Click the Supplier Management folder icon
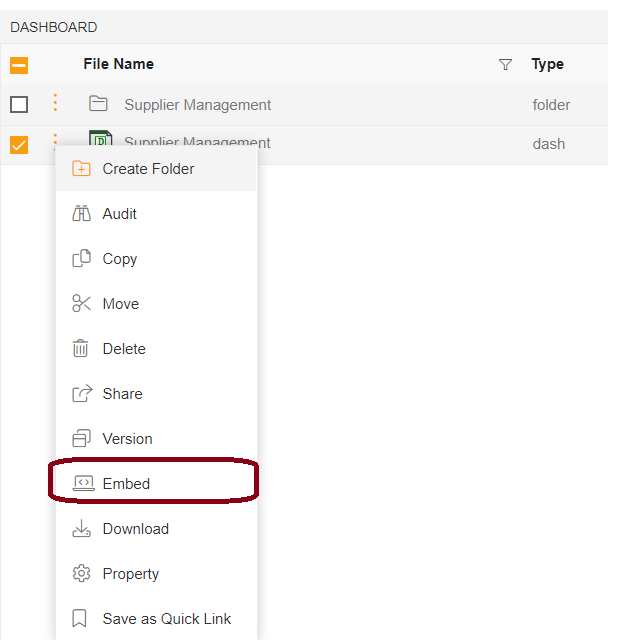This screenshot has width=635, height=640. [98, 103]
